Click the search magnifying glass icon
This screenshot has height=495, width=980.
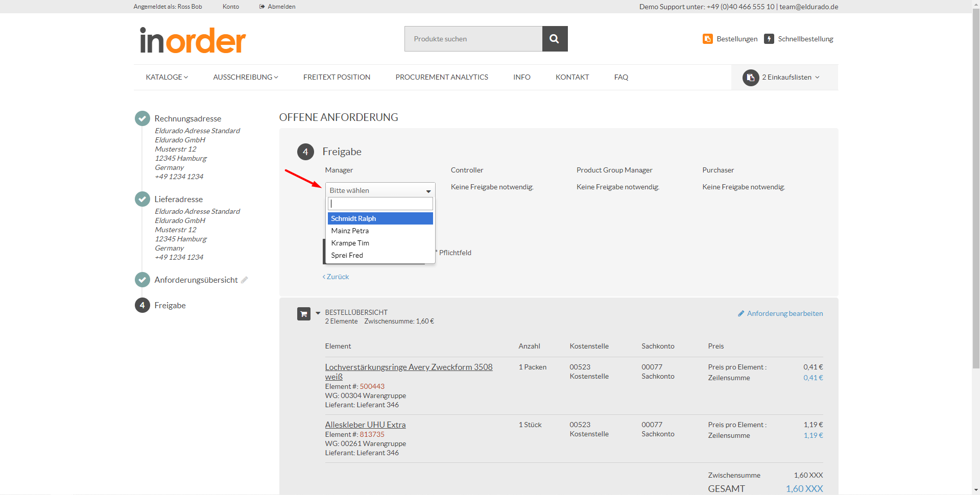pyautogui.click(x=554, y=38)
